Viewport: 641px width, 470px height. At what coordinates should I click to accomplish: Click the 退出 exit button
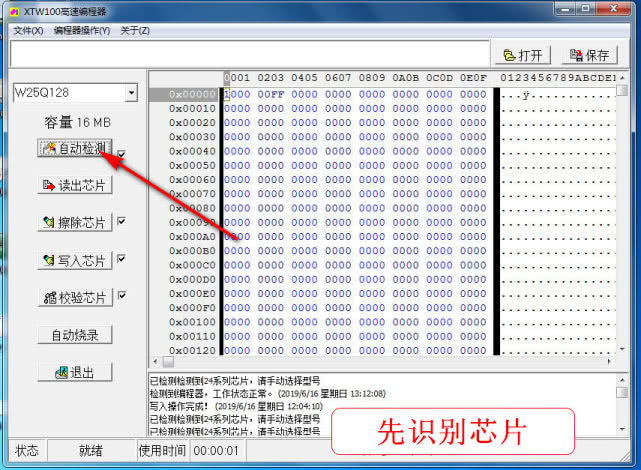pos(74,372)
